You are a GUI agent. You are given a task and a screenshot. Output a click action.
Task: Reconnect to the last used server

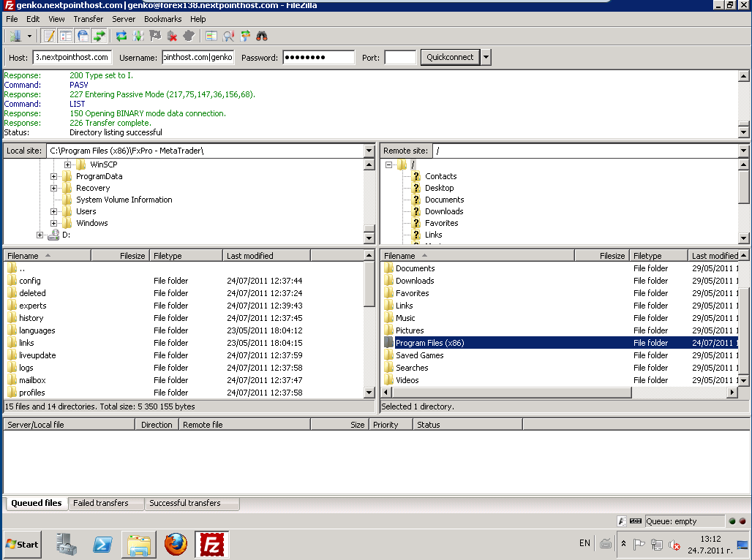[189, 36]
